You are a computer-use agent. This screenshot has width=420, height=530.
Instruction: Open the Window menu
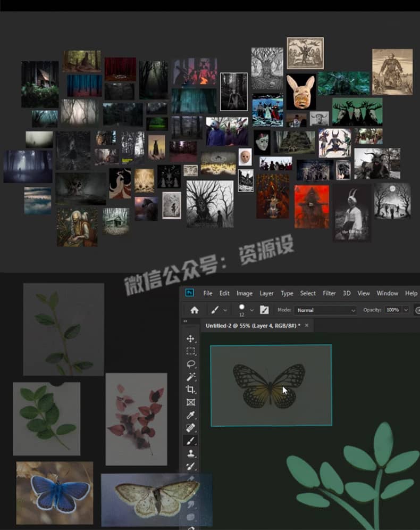tap(387, 293)
